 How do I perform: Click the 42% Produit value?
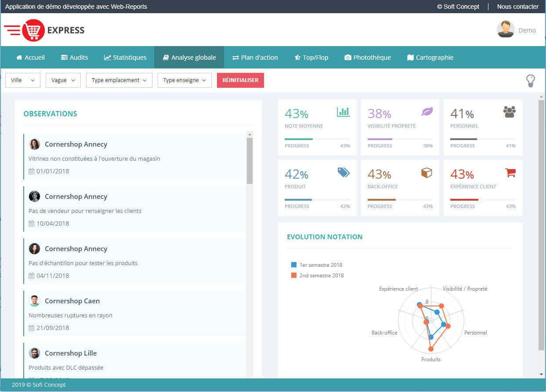(297, 174)
